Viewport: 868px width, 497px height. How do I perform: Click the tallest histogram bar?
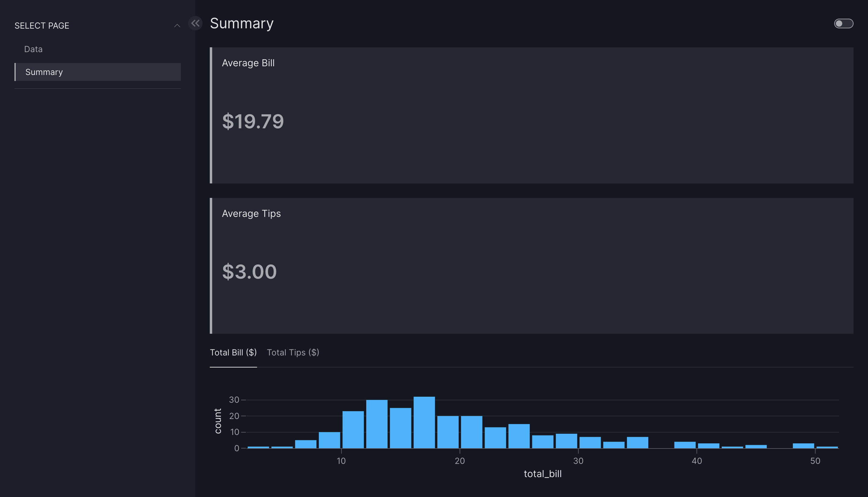[x=424, y=423]
